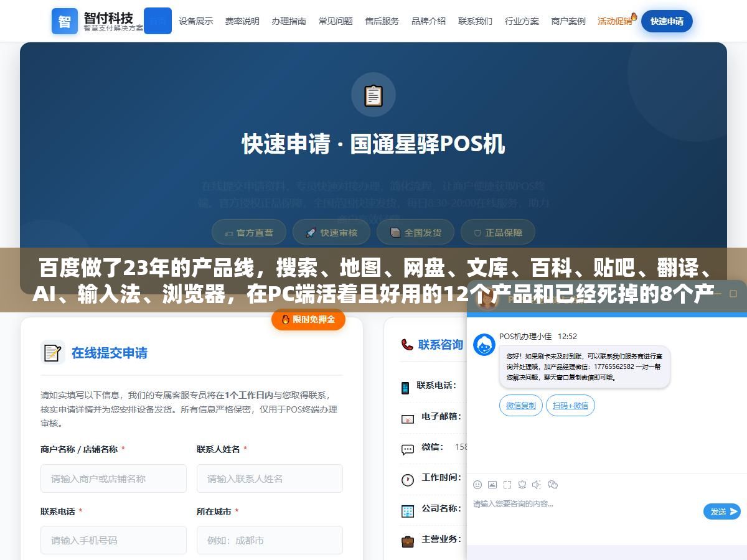This screenshot has height=560, width=747.
Task: Click the briefcase icon beside 主营业务
Action: point(407,541)
